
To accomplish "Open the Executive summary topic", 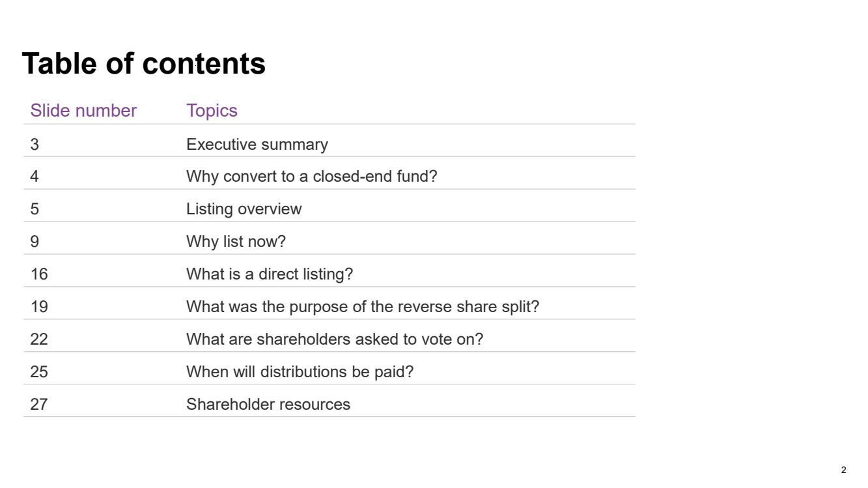I will click(257, 145).
